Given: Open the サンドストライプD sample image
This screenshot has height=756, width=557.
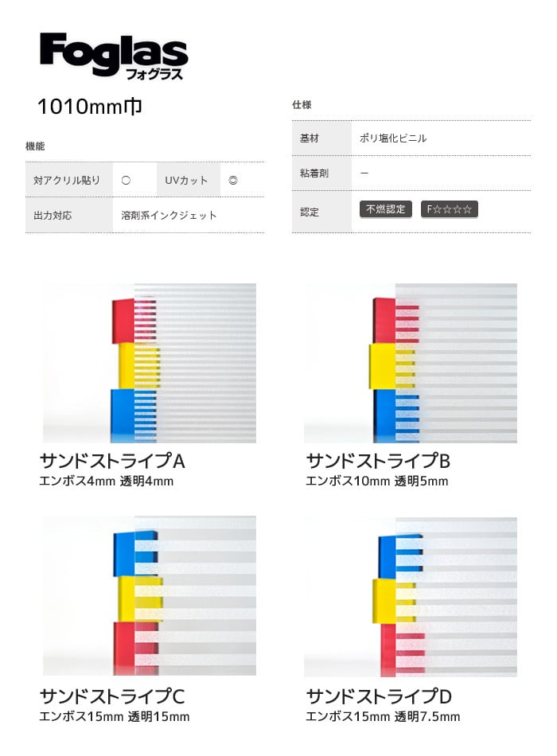Looking at the screenshot, I should [x=411, y=597].
